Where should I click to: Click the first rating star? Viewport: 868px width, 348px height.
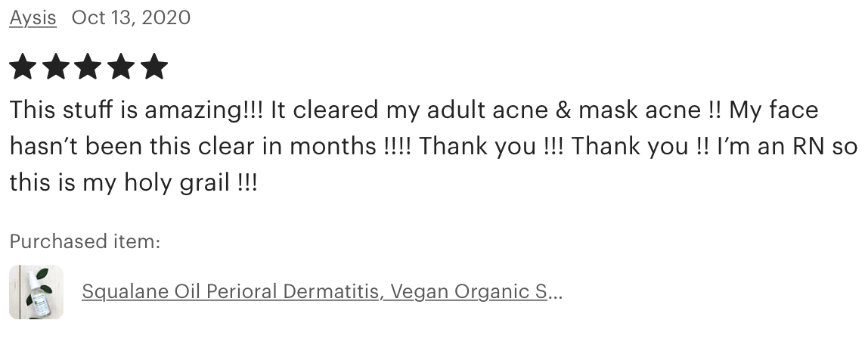coord(23,67)
